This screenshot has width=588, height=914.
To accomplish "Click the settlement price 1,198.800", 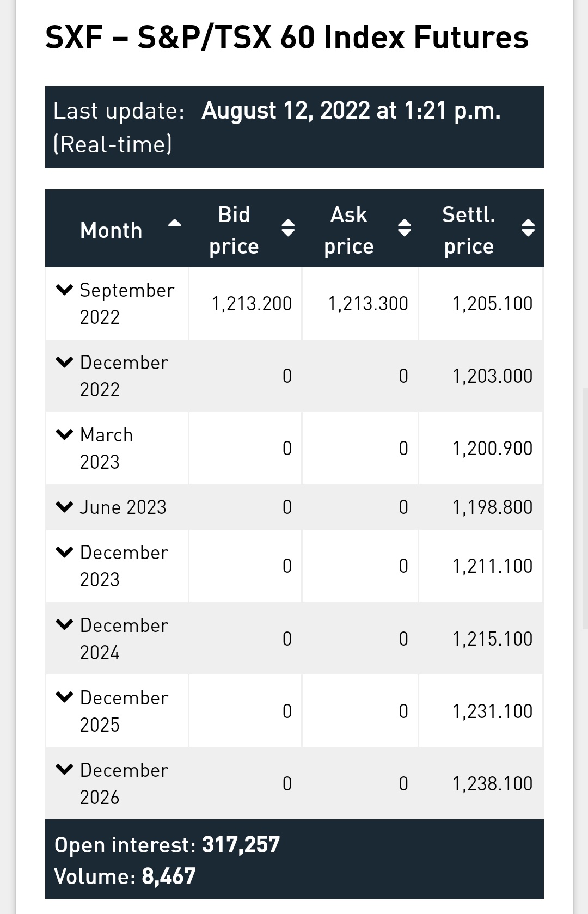I will tap(492, 507).
